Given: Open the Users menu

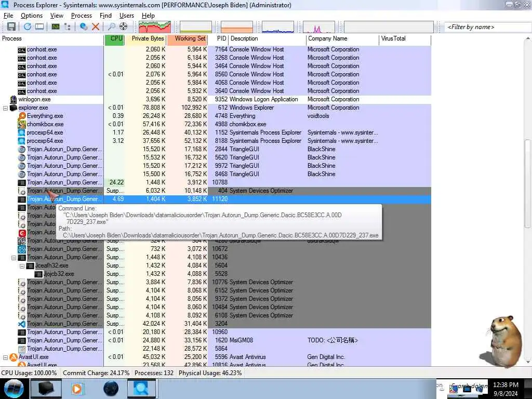Looking at the screenshot, I should (x=127, y=16).
